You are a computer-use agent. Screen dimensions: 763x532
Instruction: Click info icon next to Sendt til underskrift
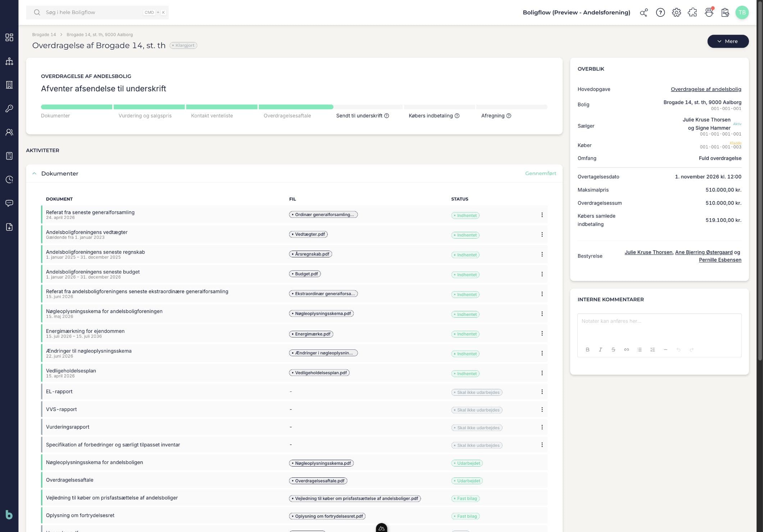click(387, 116)
